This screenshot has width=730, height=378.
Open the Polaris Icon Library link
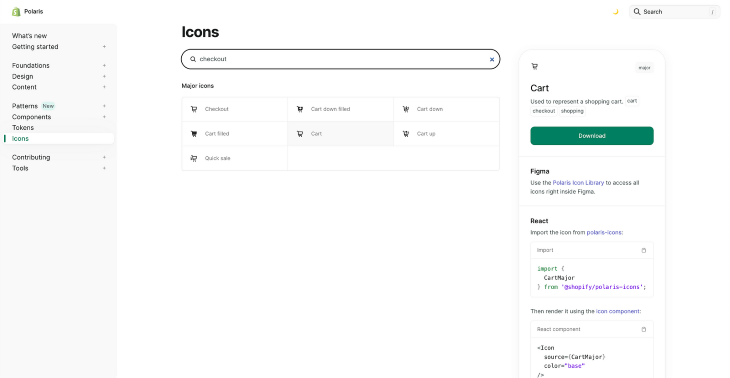pyautogui.click(x=578, y=183)
